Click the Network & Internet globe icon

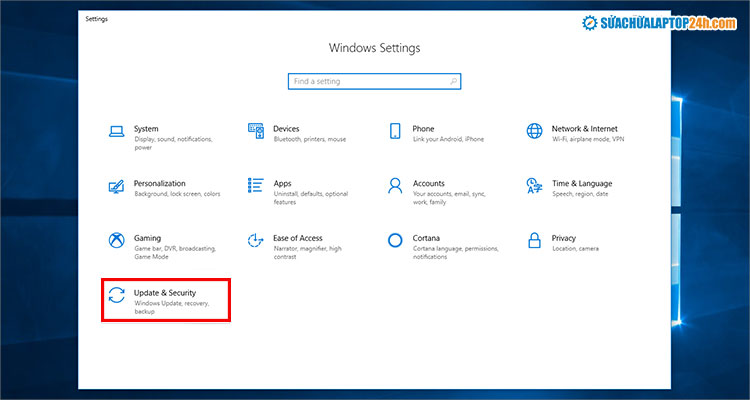tap(534, 131)
